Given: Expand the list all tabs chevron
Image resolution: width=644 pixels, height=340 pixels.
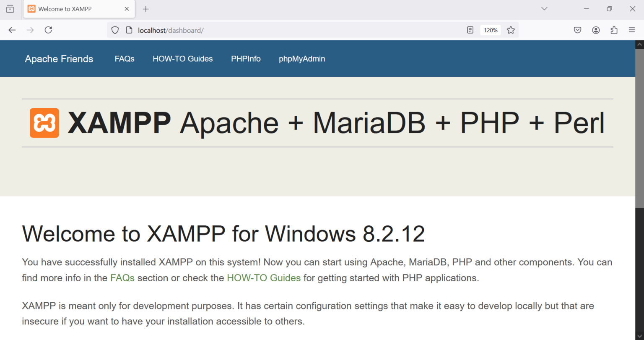Looking at the screenshot, I should (544, 9).
